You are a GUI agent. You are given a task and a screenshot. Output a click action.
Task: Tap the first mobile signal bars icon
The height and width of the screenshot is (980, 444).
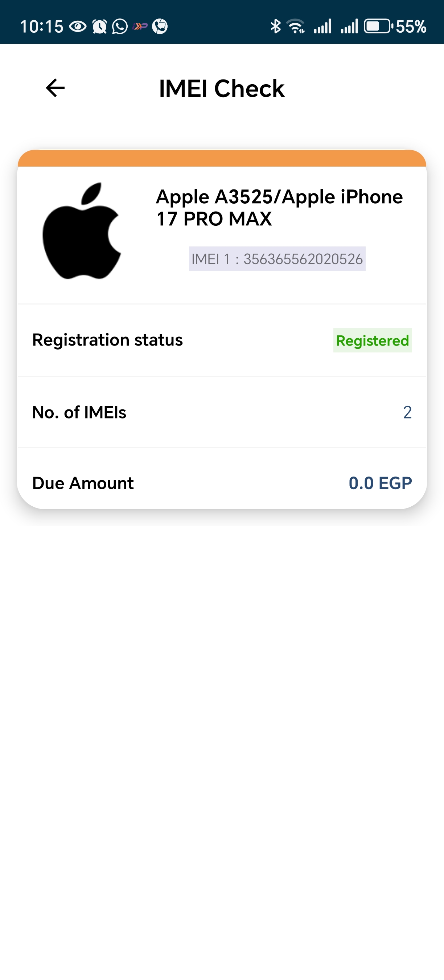click(322, 26)
